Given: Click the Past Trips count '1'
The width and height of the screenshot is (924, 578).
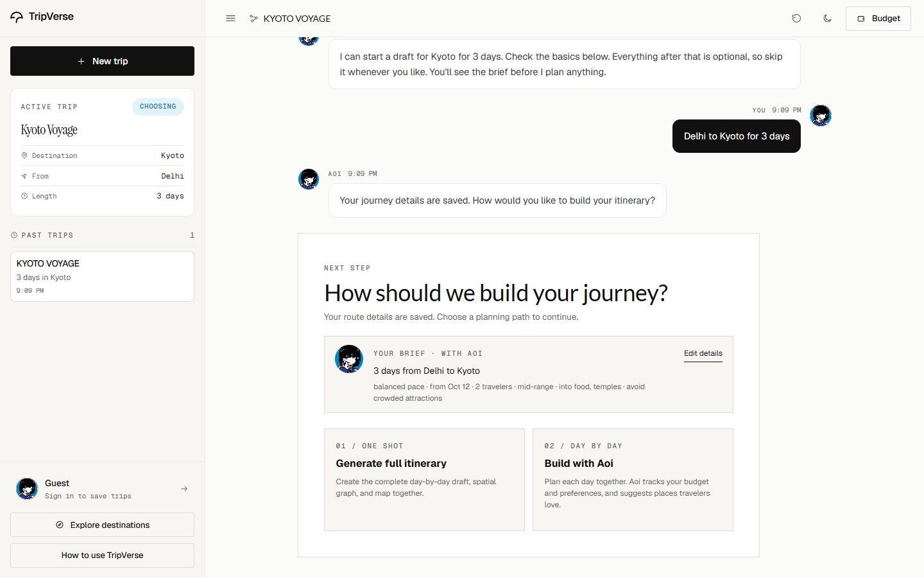Looking at the screenshot, I should 192,235.
